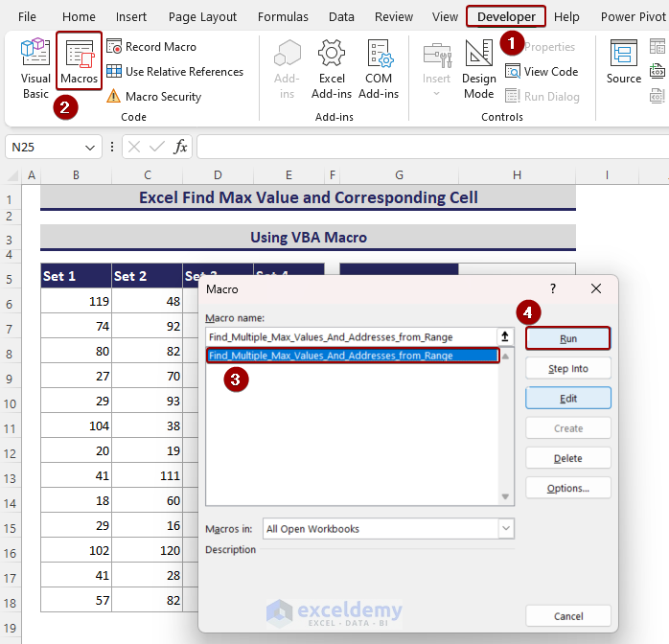
Task: Click the formula bar input area
Action: point(432,148)
